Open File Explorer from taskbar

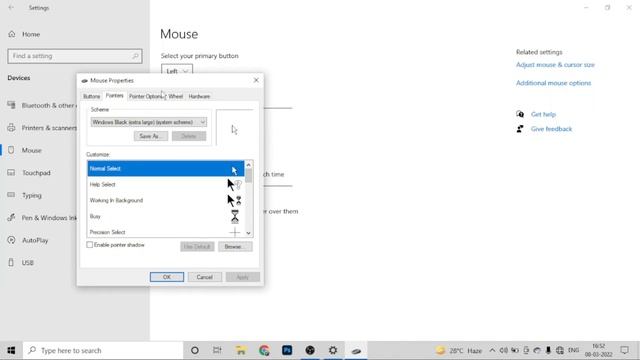[x=241, y=350]
